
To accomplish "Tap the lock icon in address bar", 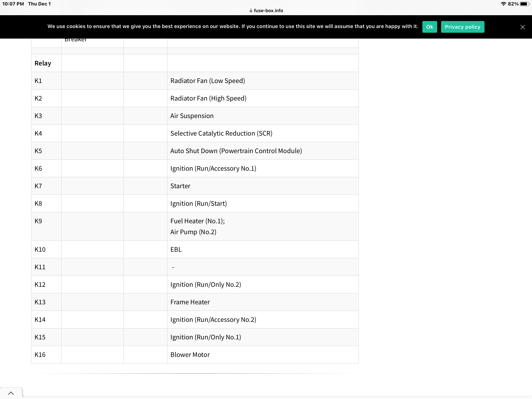I will (251, 11).
